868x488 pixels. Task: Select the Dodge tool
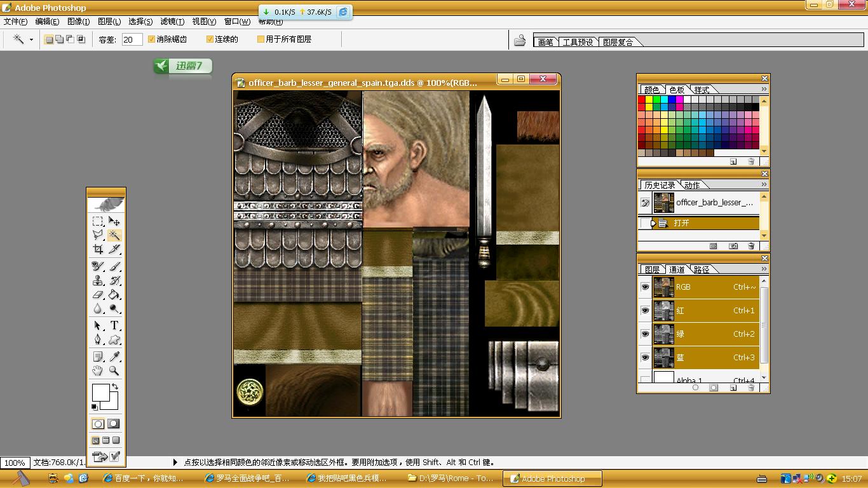click(x=114, y=308)
